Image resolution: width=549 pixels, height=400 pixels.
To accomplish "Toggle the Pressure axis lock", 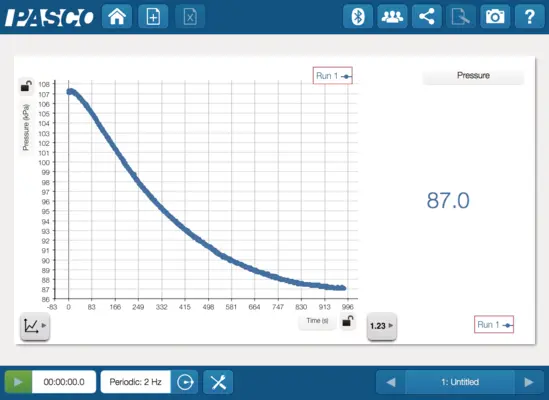I will 26,86.
